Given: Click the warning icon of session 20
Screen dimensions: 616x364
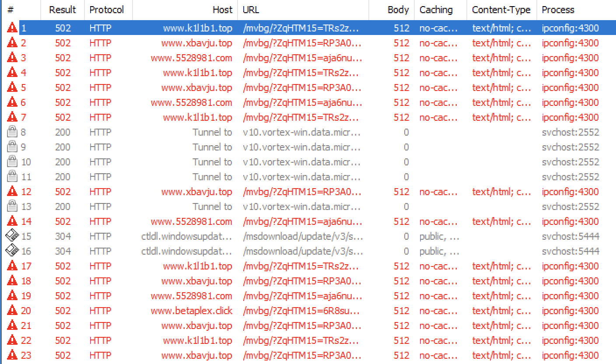Looking at the screenshot, I should point(12,311).
